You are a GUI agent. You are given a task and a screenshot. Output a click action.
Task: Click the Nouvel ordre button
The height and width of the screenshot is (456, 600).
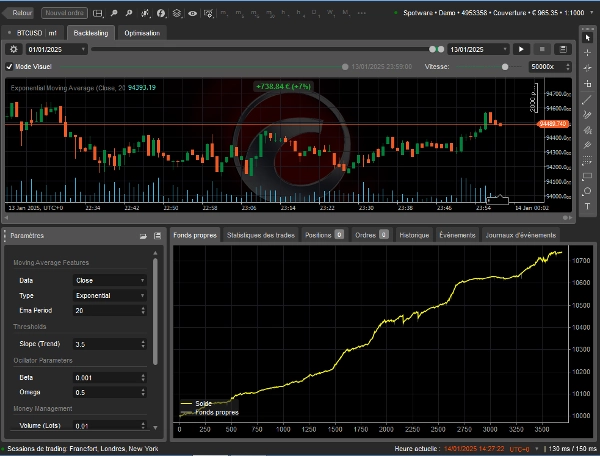[64, 13]
